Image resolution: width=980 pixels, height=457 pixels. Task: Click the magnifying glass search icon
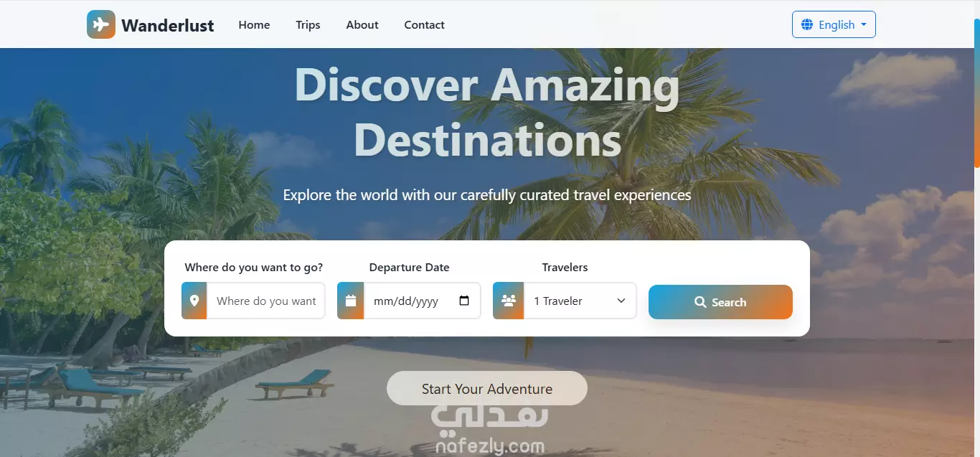pyautogui.click(x=701, y=302)
